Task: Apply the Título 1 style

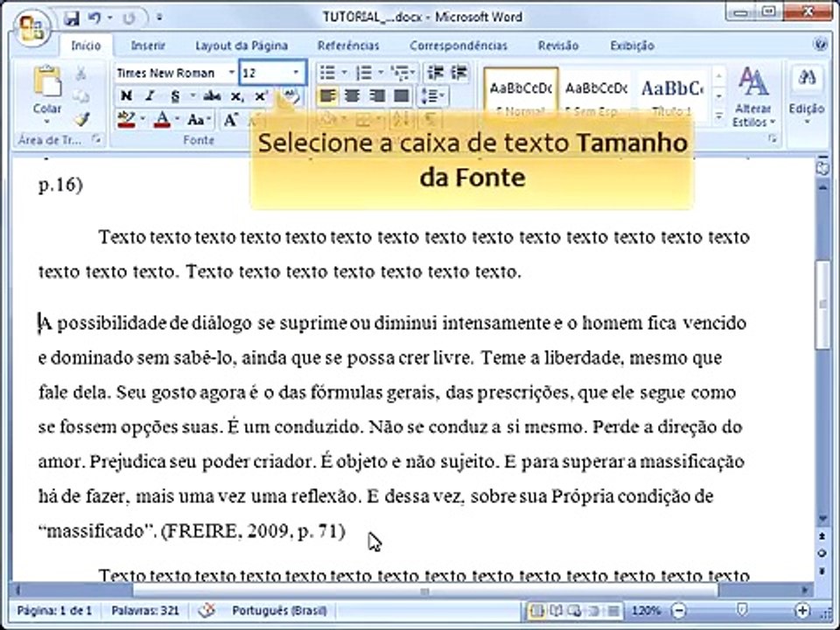Action: pos(672,94)
